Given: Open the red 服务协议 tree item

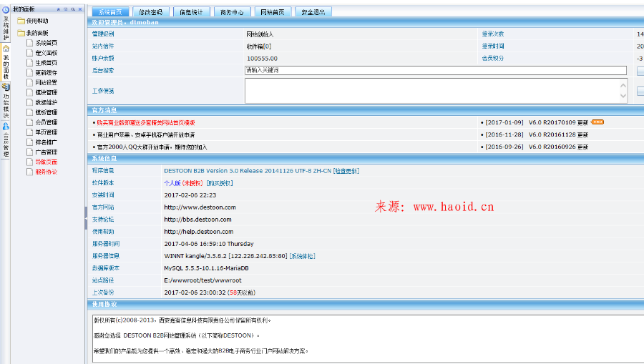Looking at the screenshot, I should 46,172.
